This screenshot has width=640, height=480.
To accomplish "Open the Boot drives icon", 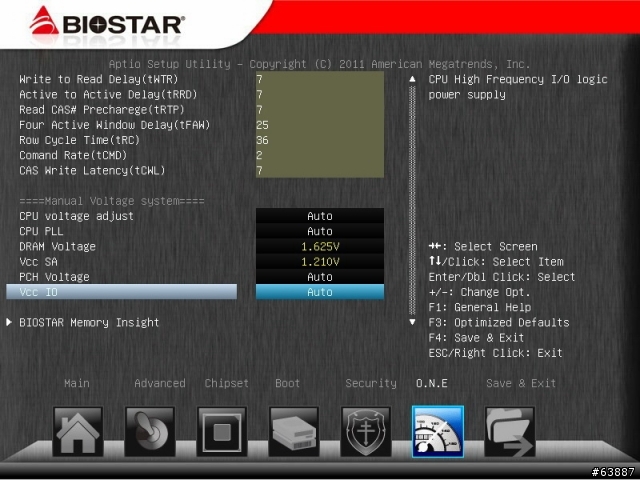I will 294,431.
